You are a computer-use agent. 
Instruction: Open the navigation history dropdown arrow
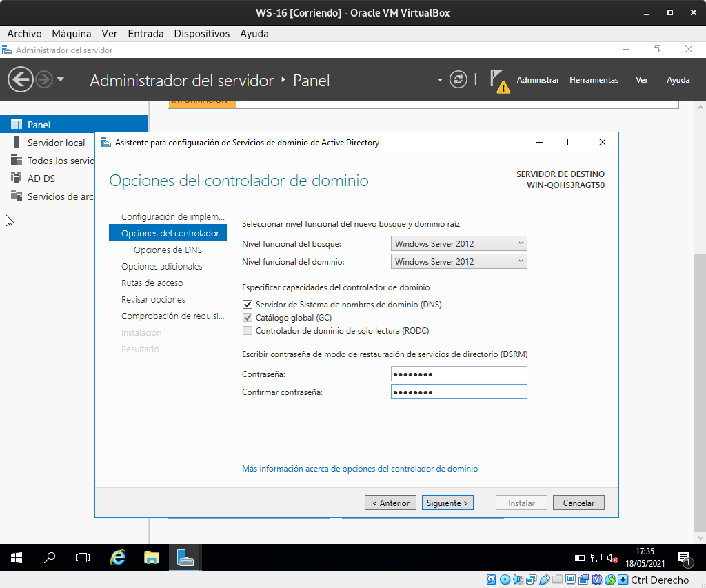pos(61,80)
